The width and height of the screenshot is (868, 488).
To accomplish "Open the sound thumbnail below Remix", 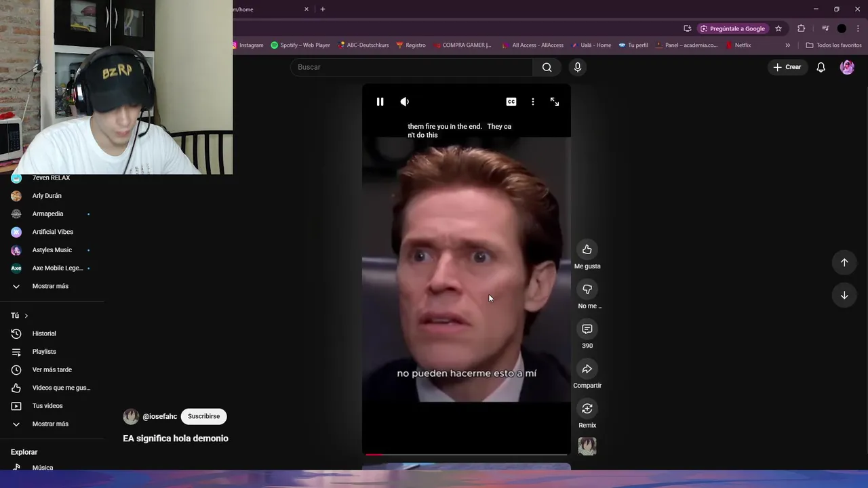I will [x=587, y=446].
